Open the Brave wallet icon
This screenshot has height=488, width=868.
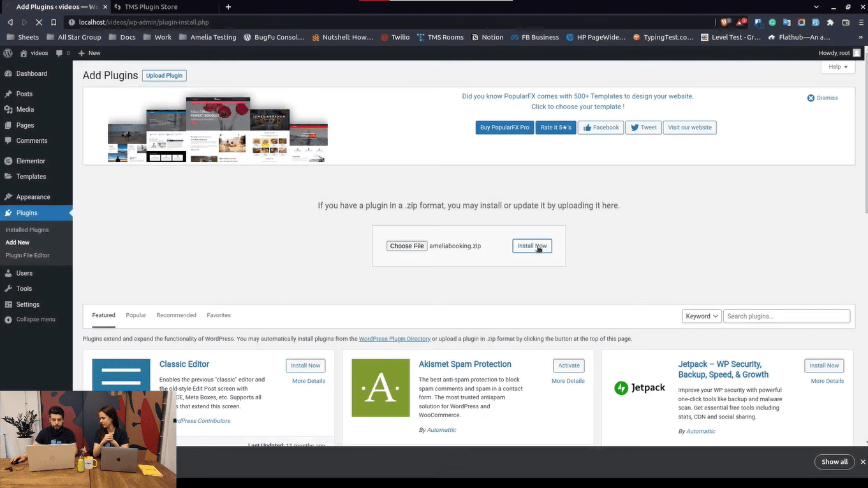coord(846,22)
